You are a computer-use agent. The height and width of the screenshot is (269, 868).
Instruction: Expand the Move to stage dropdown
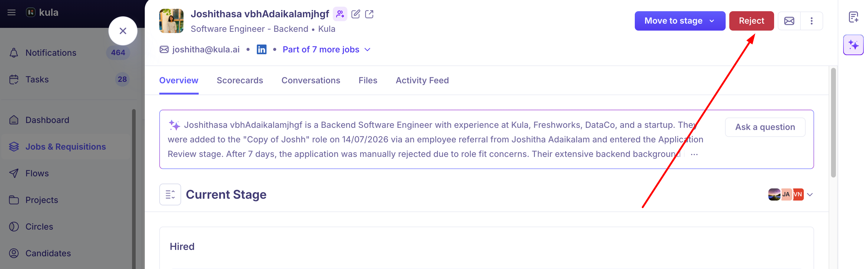click(x=680, y=21)
